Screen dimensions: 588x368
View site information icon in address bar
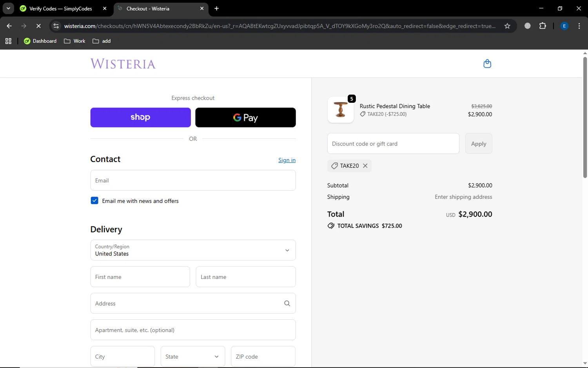(x=56, y=26)
